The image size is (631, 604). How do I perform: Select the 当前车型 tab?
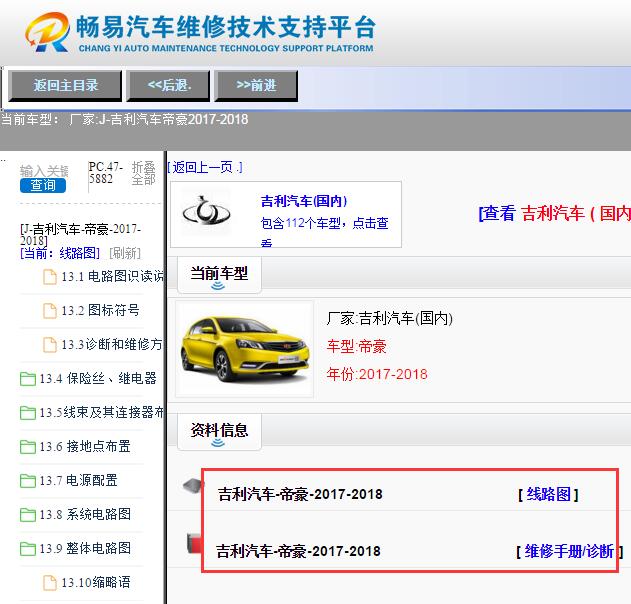tap(219, 276)
